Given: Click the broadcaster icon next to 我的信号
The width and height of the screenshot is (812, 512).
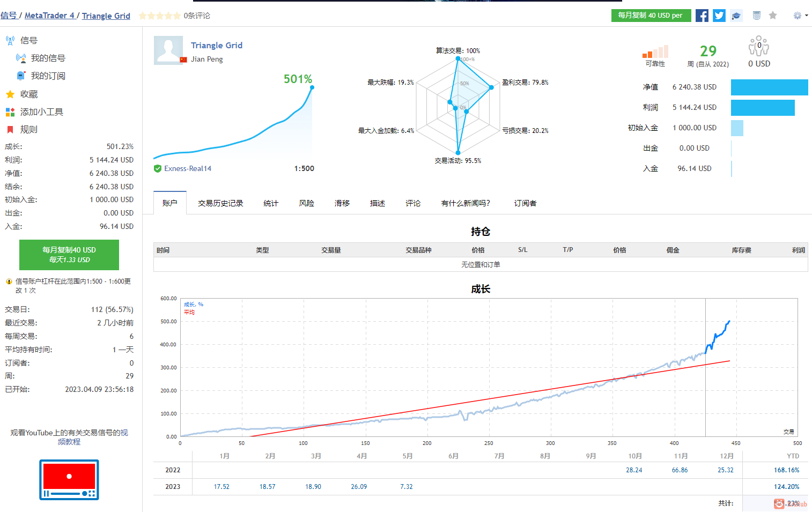Looking at the screenshot, I should tap(21, 58).
